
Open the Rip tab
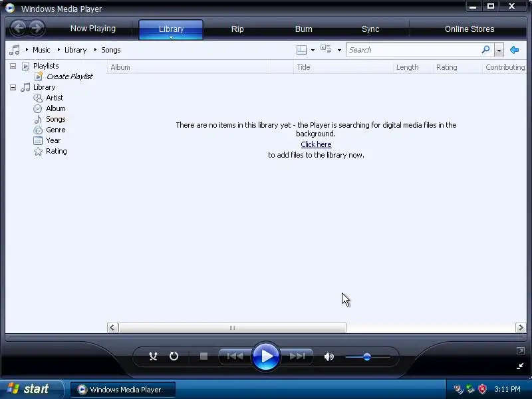pyautogui.click(x=237, y=29)
